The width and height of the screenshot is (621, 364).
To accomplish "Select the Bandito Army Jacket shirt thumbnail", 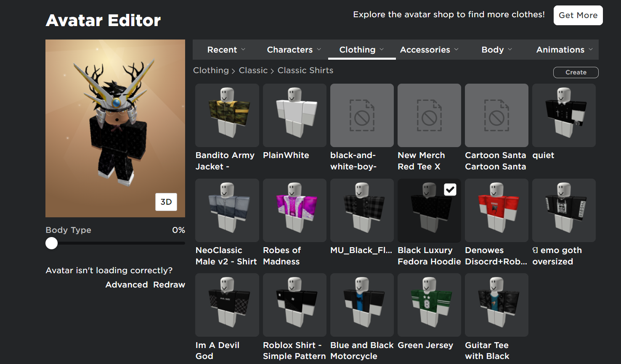I will [227, 115].
